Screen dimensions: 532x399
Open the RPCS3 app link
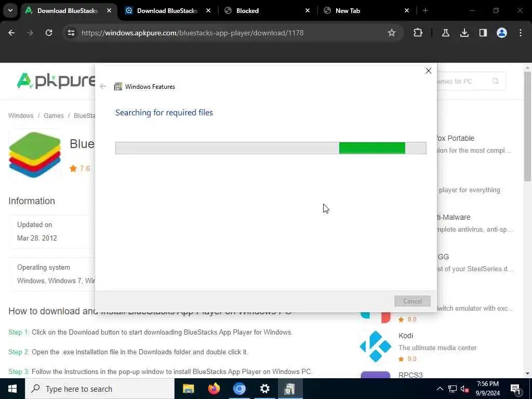click(x=410, y=375)
